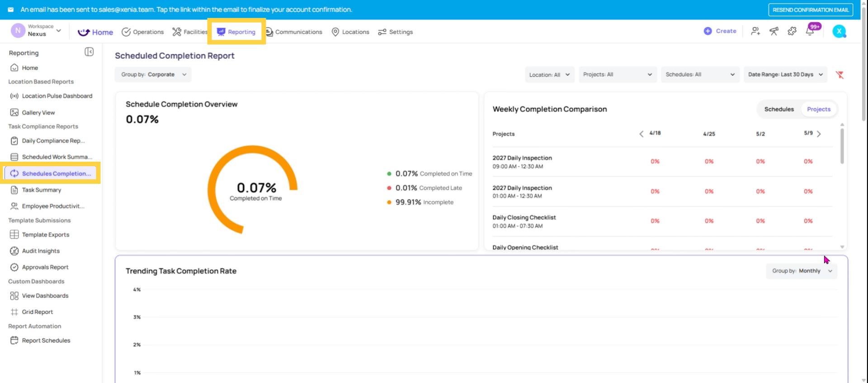The height and width of the screenshot is (383, 868).
Task: Open Location Pulse Dashboard in sidebar
Action: [x=51, y=96]
